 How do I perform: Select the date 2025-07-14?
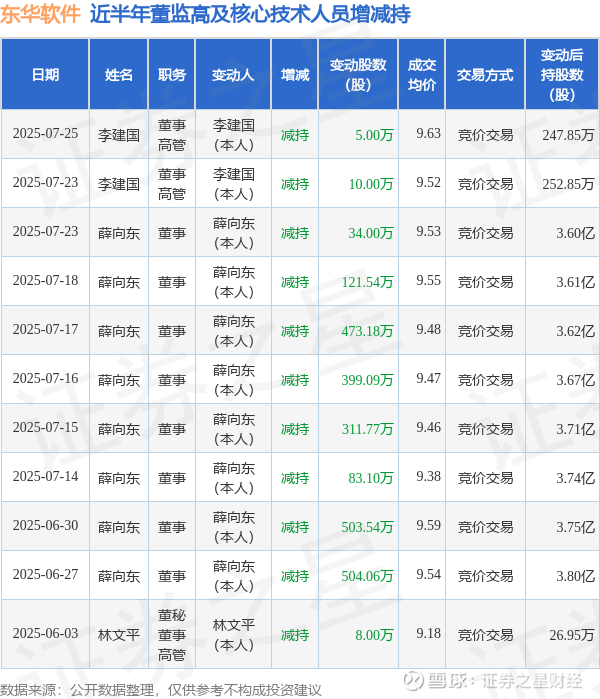coord(45,477)
